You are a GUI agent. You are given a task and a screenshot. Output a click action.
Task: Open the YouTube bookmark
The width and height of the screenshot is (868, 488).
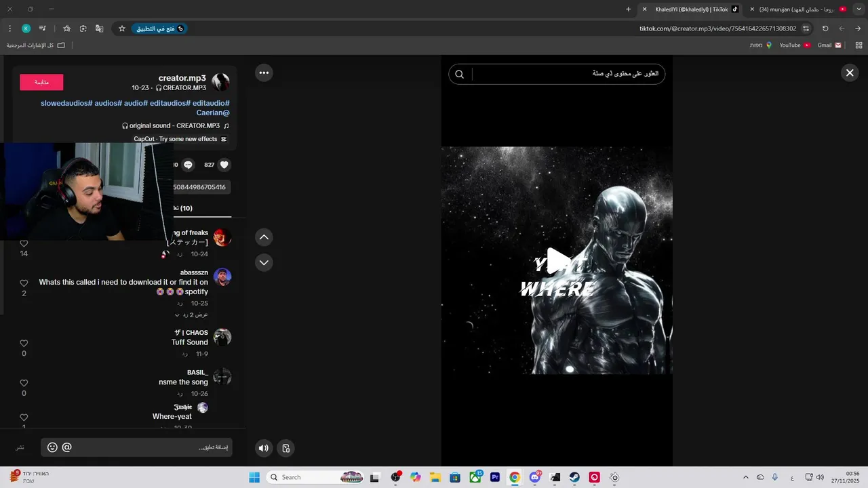[795, 45]
